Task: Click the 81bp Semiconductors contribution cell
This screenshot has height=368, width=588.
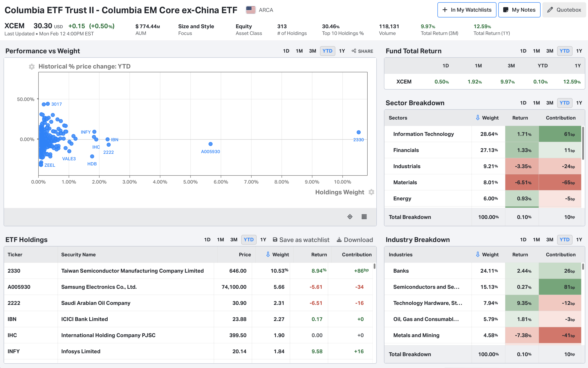Action: coord(560,287)
